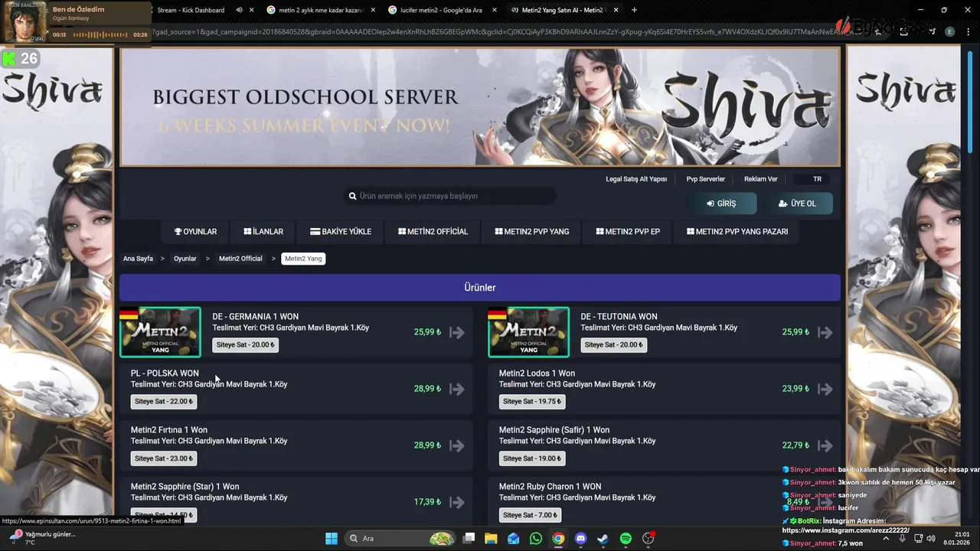Click the search magnifier icon in the search bar
Screen dimensions: 980x551
(353, 196)
